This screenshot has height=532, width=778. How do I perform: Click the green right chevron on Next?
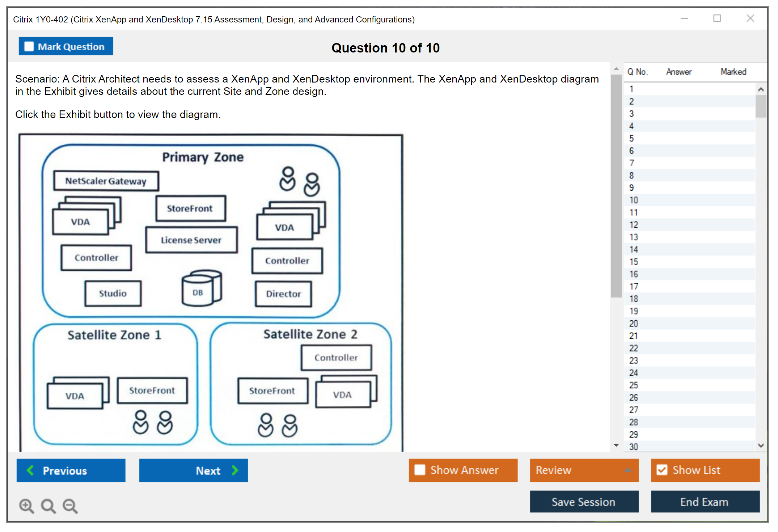coord(235,470)
